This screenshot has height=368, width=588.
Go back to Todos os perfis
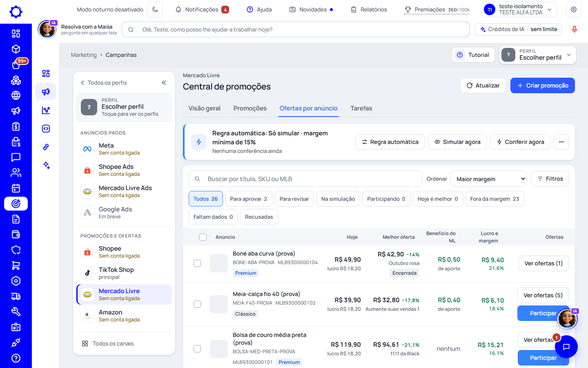pyautogui.click(x=104, y=83)
